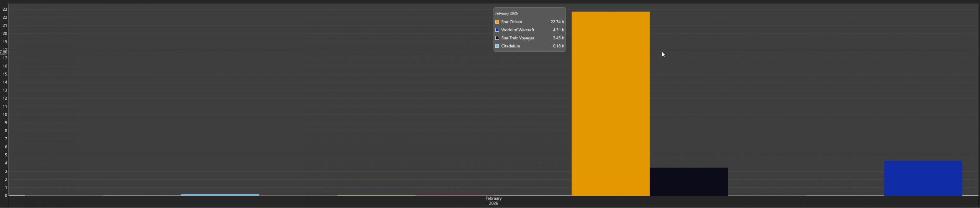Click the orange Star Citizen legend swatch

click(x=497, y=22)
